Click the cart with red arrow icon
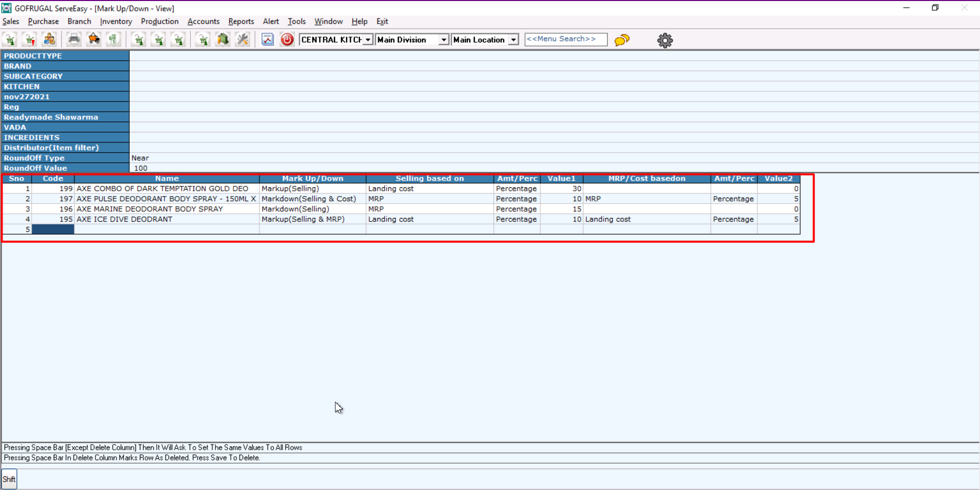980x490 pixels. pos(30,39)
